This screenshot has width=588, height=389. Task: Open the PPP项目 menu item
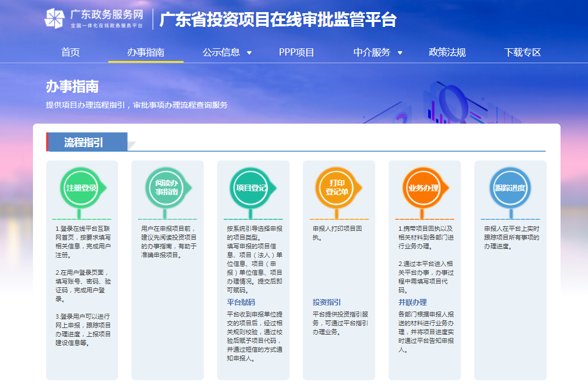pyautogui.click(x=297, y=52)
